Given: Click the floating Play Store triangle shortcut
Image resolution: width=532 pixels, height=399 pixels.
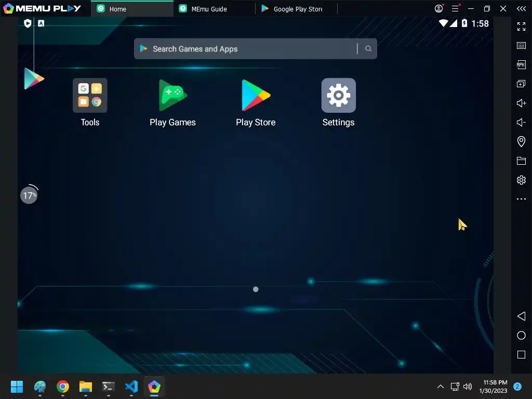Looking at the screenshot, I should coord(34,79).
